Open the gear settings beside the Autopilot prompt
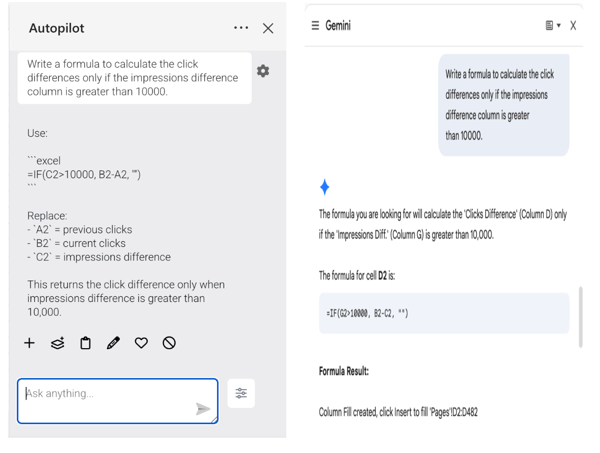The height and width of the screenshot is (453, 600). [x=263, y=71]
